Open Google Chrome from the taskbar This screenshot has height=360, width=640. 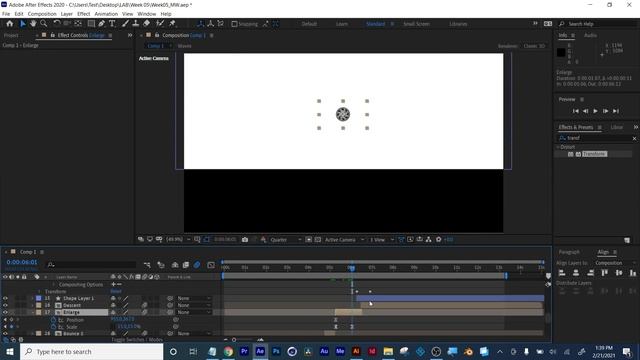point(228,351)
